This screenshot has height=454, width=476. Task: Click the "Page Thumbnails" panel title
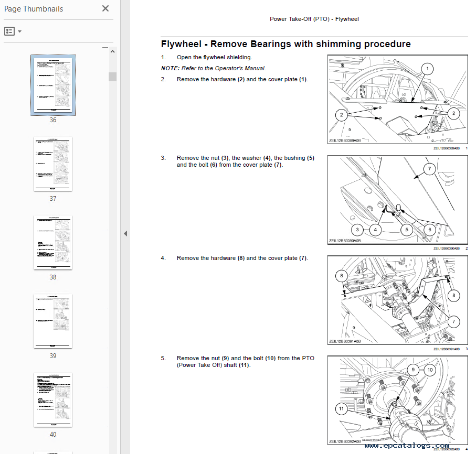(34, 9)
